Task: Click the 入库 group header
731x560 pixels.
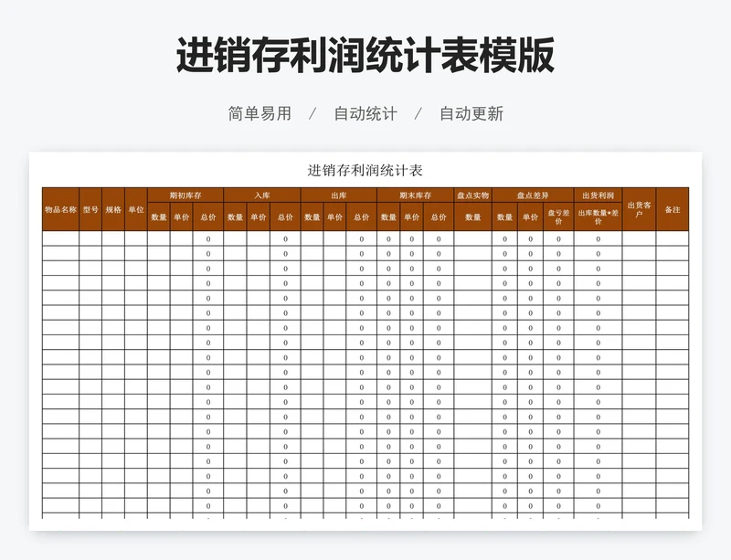Action: point(262,195)
